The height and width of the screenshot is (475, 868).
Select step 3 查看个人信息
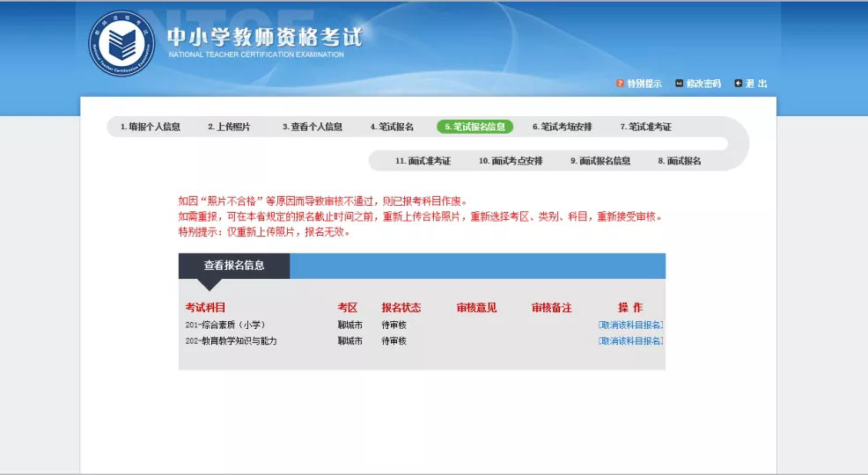(313, 127)
